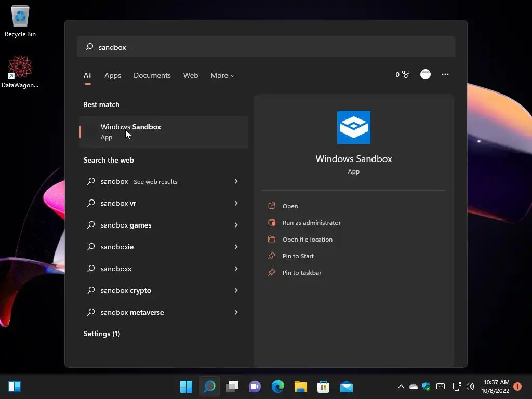Click the OneDrive cloud tray icon
Viewport: 532px width, 399px height.
click(413, 387)
